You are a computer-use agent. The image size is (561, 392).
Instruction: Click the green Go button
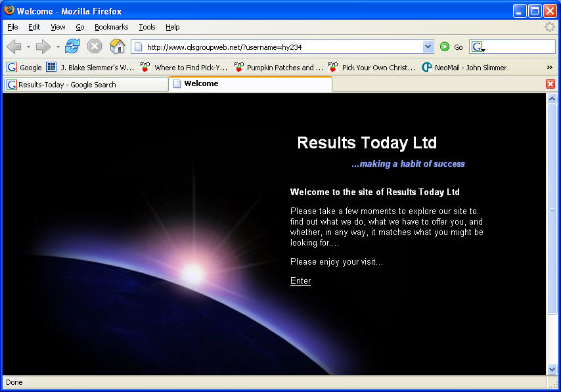[x=451, y=47]
